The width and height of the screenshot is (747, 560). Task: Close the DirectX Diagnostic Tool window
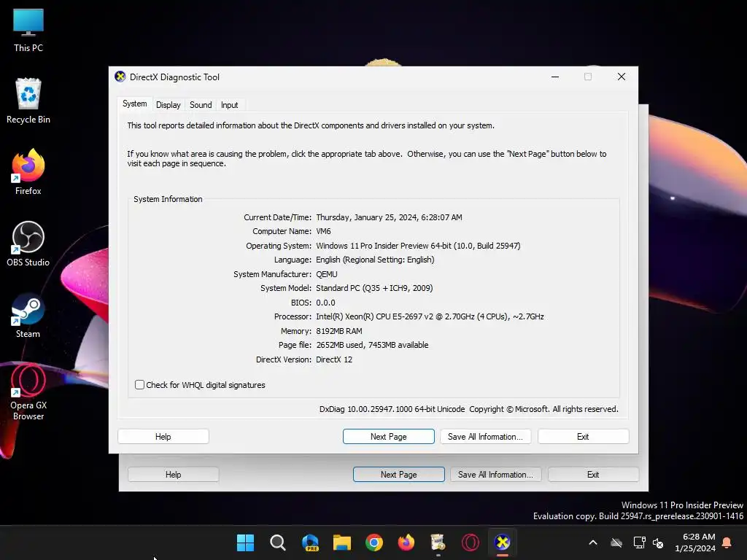click(622, 77)
